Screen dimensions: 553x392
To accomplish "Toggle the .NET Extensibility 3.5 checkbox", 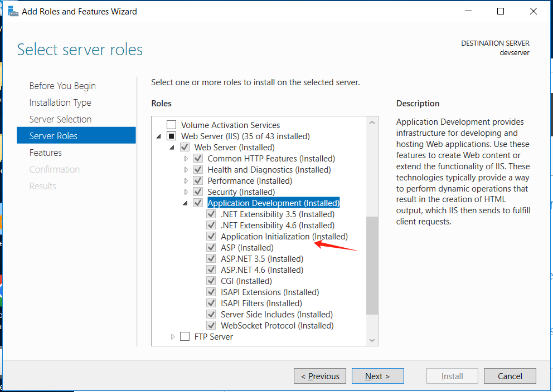I will [x=211, y=214].
